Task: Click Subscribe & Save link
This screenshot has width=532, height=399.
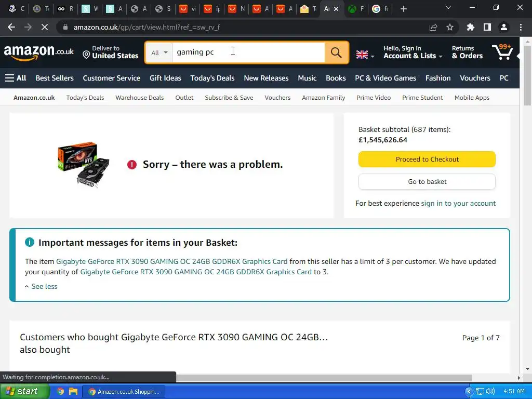Action: pyautogui.click(x=229, y=98)
